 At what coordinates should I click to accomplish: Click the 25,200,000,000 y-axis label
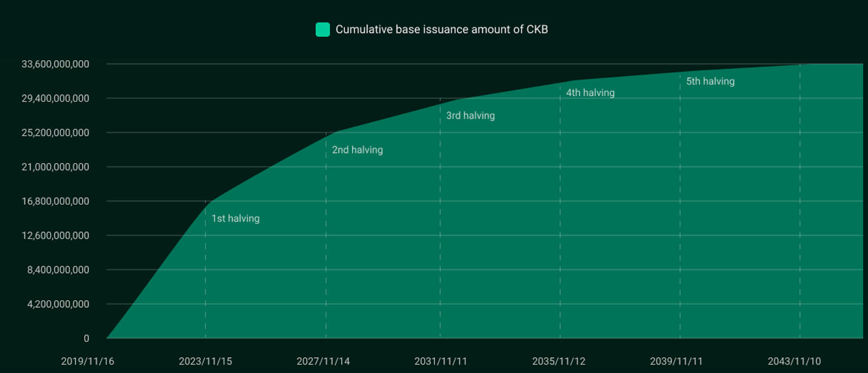point(55,132)
